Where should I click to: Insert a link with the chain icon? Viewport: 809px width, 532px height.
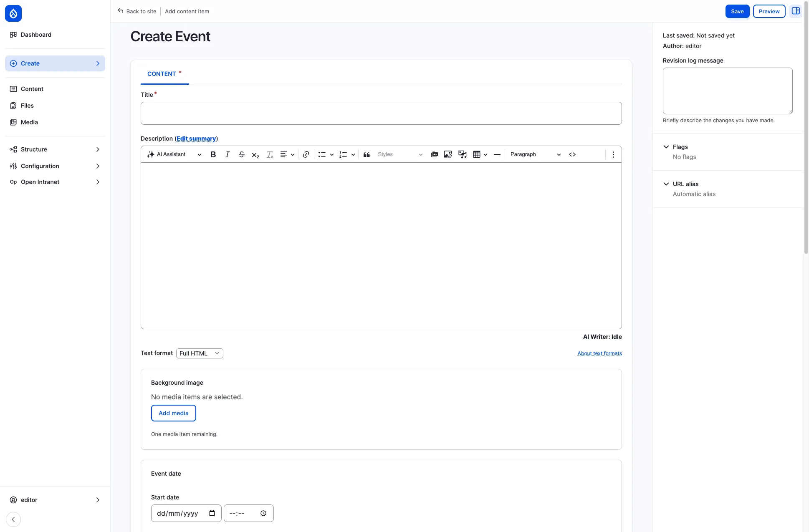coord(306,154)
